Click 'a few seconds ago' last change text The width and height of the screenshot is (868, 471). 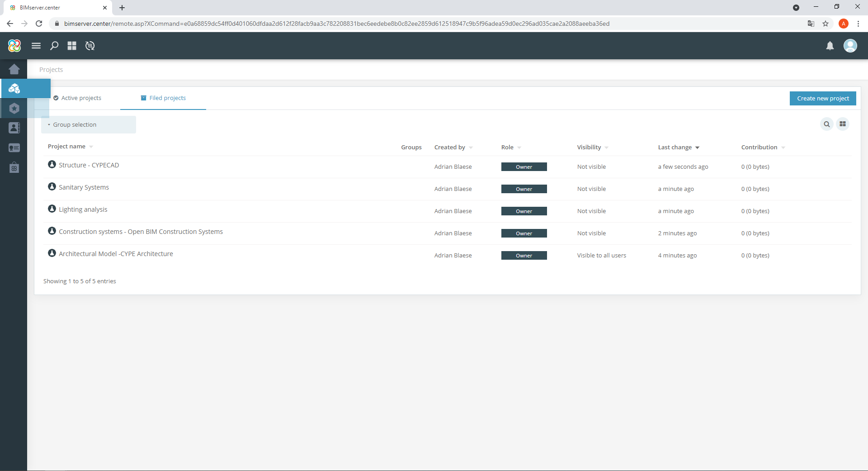pos(683,167)
